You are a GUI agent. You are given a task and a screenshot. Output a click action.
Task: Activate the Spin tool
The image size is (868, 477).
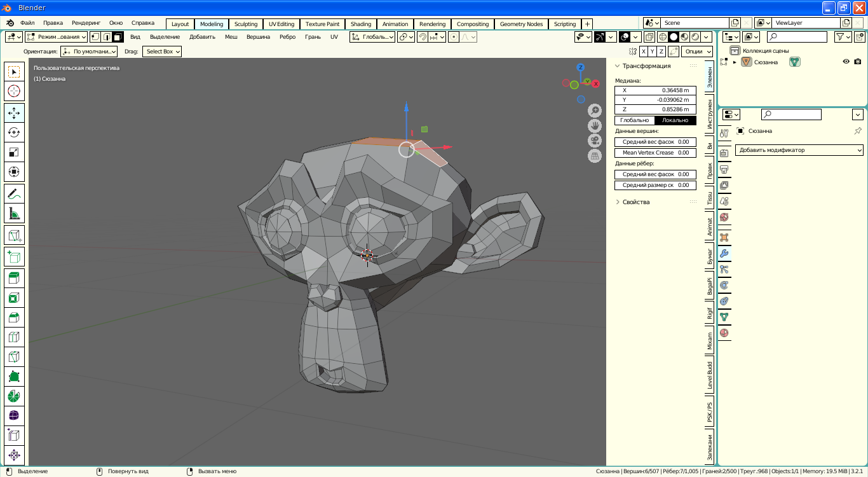[x=14, y=396]
